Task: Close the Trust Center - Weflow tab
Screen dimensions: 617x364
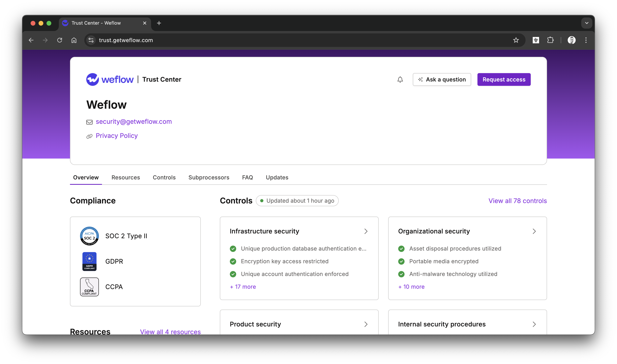Action: (x=145, y=23)
